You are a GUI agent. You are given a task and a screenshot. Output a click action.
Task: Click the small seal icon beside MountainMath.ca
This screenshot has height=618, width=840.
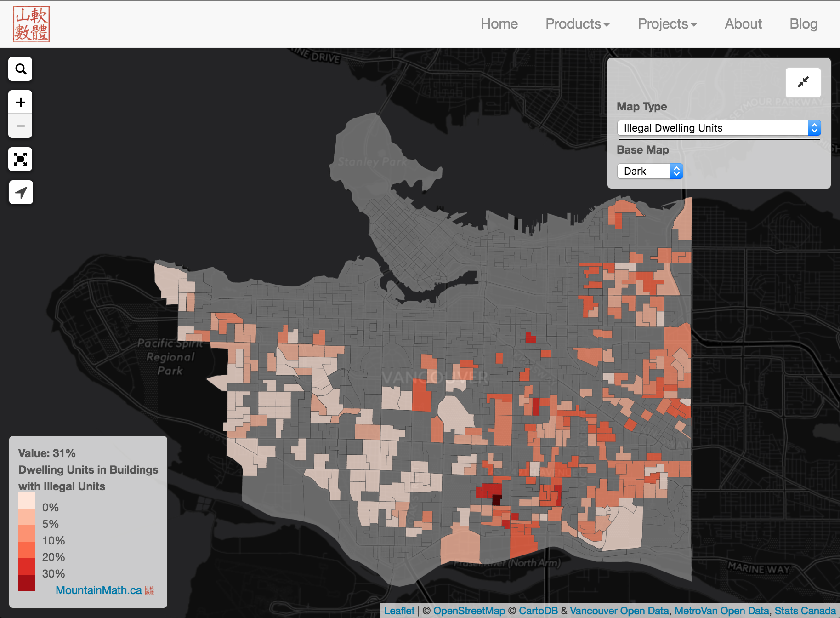tap(150, 590)
